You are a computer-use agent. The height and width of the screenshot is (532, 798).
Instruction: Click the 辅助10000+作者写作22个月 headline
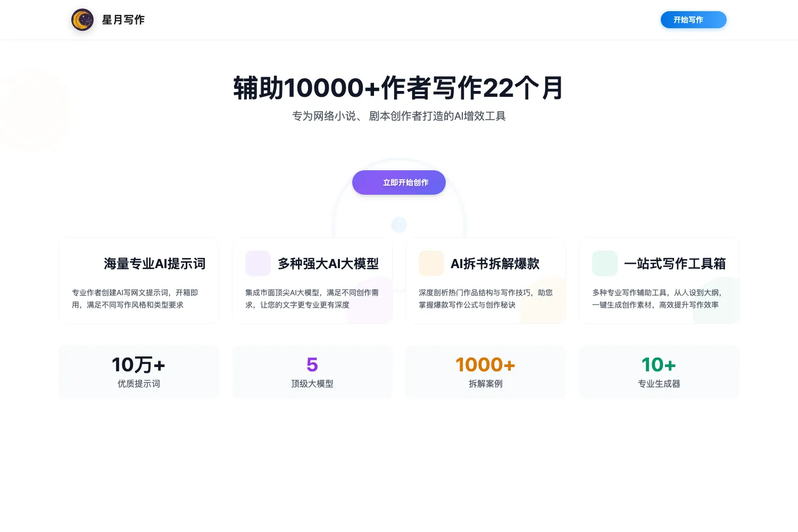click(399, 88)
